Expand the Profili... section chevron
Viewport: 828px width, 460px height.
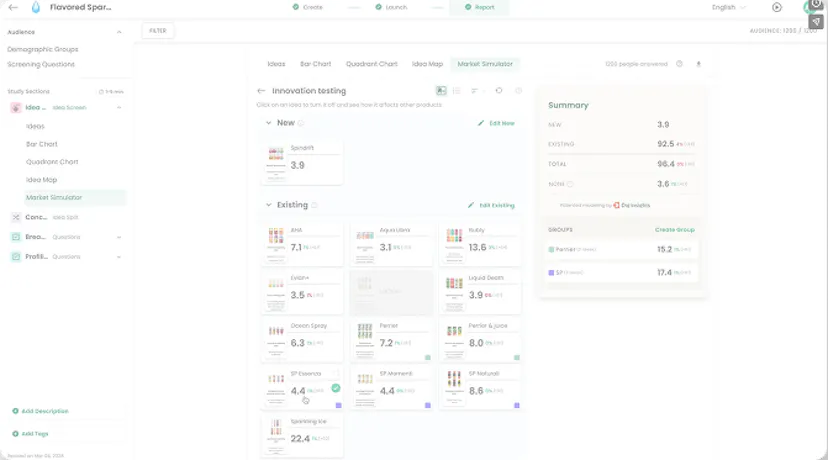click(x=119, y=257)
